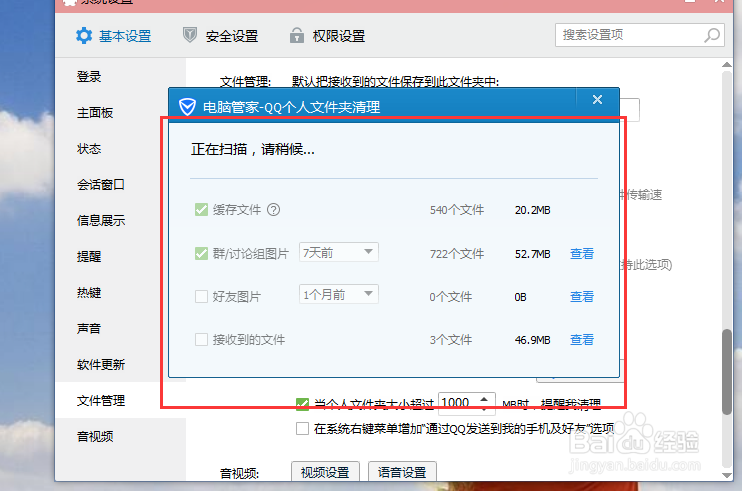This screenshot has width=742, height=491.
Task: Close the 电脑管家 cleanup dialog
Action: tap(597, 99)
